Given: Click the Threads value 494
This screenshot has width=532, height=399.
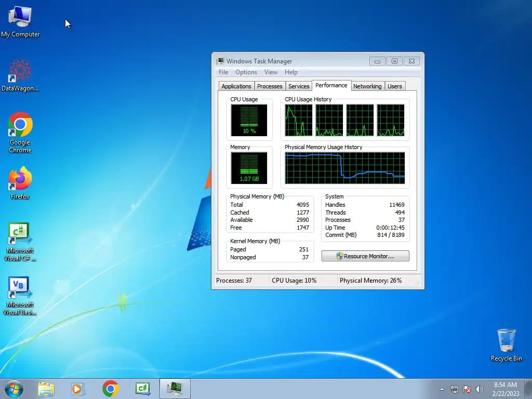Looking at the screenshot, I should (400, 212).
